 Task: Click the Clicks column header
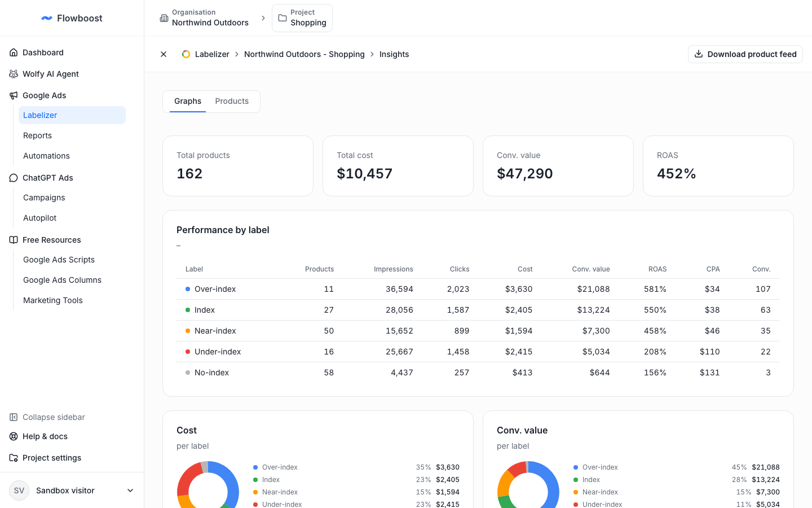[460, 269]
